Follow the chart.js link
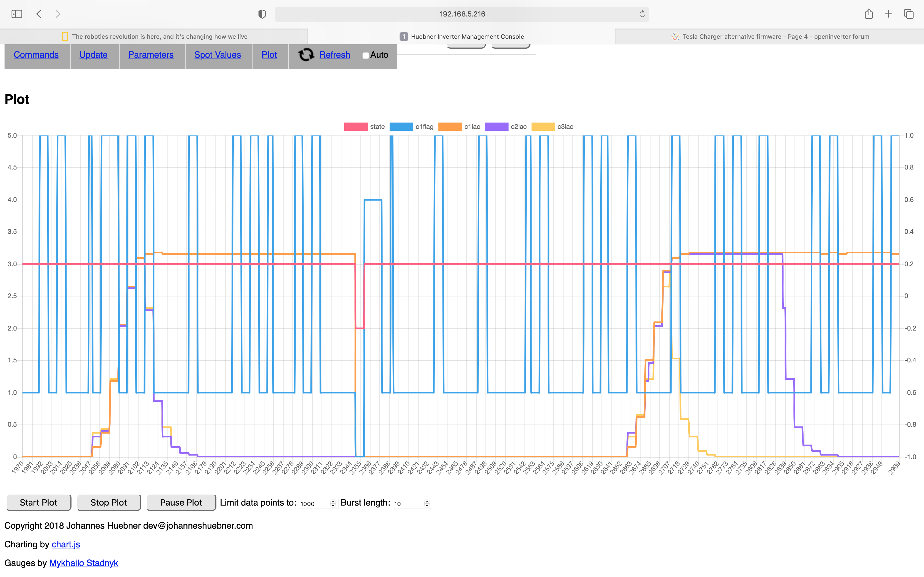The width and height of the screenshot is (924, 577). tap(66, 545)
